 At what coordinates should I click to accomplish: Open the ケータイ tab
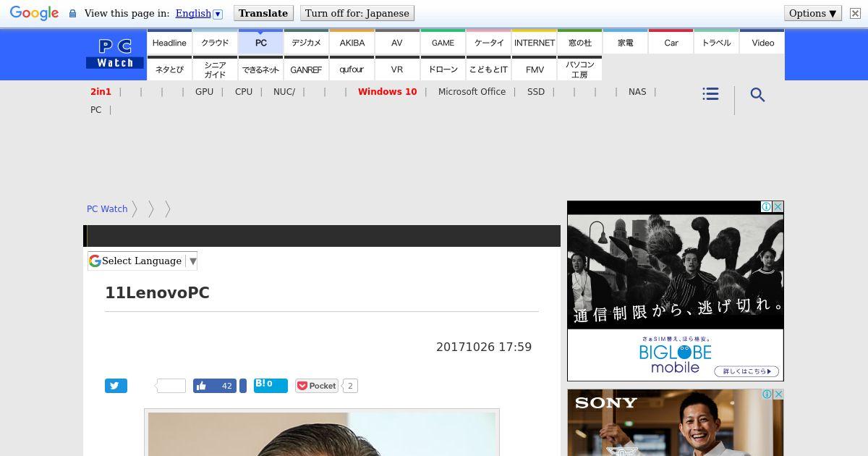pyautogui.click(x=488, y=42)
